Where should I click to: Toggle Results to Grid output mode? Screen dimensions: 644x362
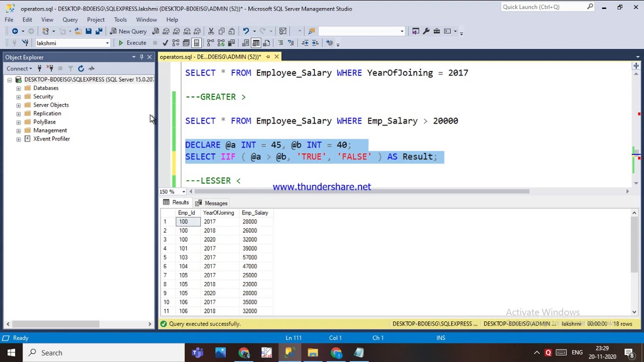pyautogui.click(x=256, y=43)
